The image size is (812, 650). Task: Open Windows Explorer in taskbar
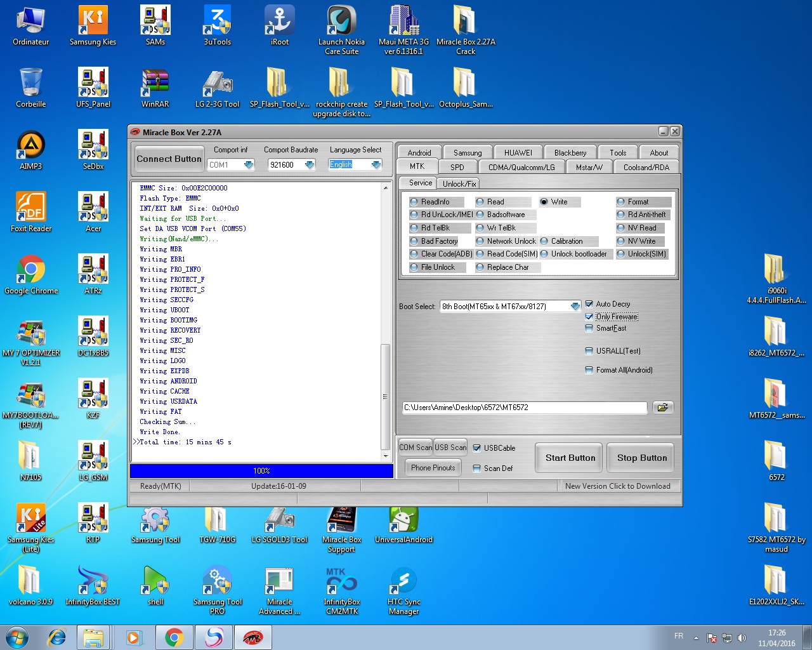pos(93,637)
